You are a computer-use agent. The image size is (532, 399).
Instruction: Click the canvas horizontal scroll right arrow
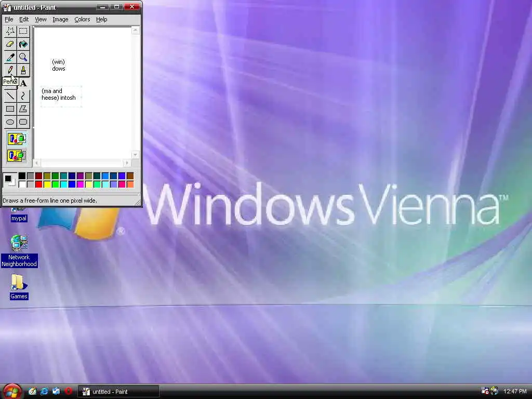click(127, 163)
